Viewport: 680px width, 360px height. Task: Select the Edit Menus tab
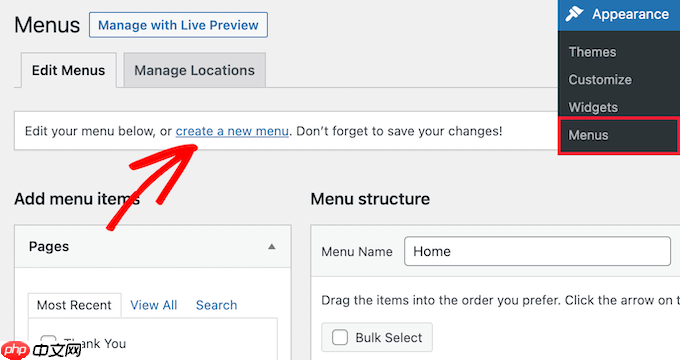coord(69,70)
